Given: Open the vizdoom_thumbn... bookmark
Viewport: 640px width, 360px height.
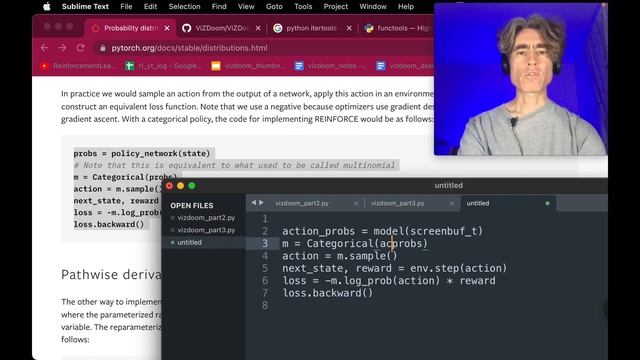Looking at the screenshot, I should [x=247, y=66].
